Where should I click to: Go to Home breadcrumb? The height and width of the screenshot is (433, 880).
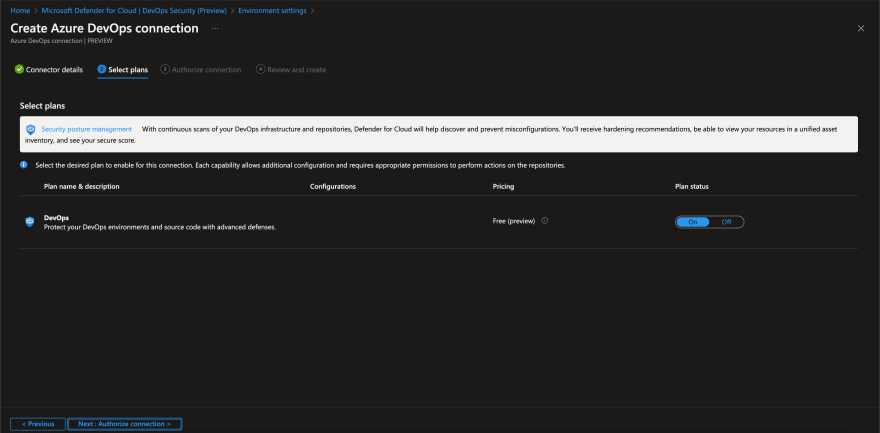(x=20, y=11)
